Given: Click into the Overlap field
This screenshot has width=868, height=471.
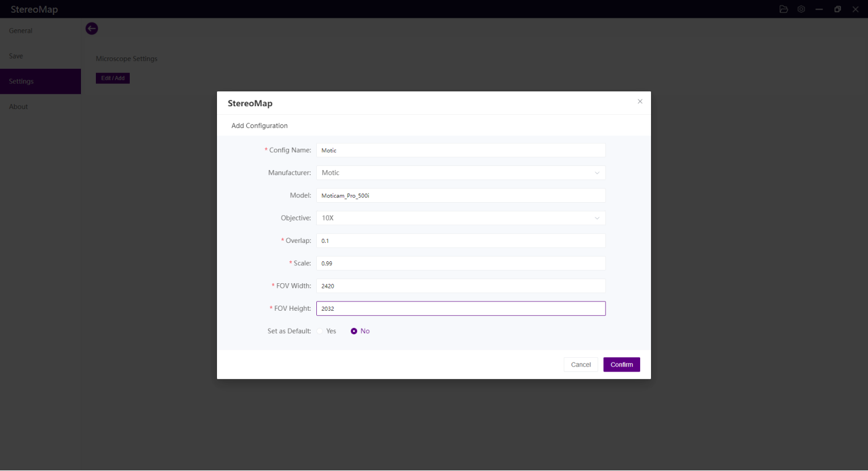Looking at the screenshot, I should click(x=460, y=241).
